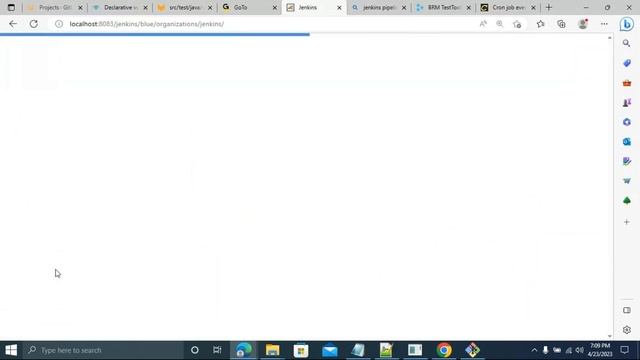This screenshot has height=360, width=640.
Task: Zoom in with the magnifier icon in the address bar
Action: coord(500,24)
